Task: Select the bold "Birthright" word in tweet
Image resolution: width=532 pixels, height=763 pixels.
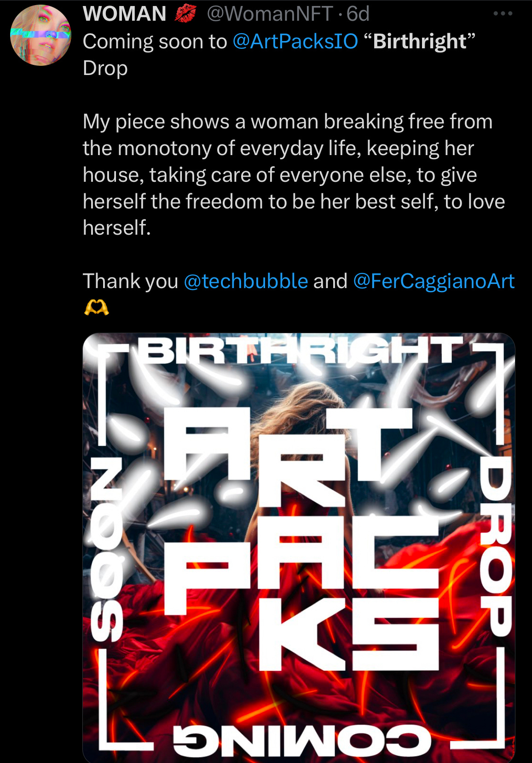Action: (420, 41)
